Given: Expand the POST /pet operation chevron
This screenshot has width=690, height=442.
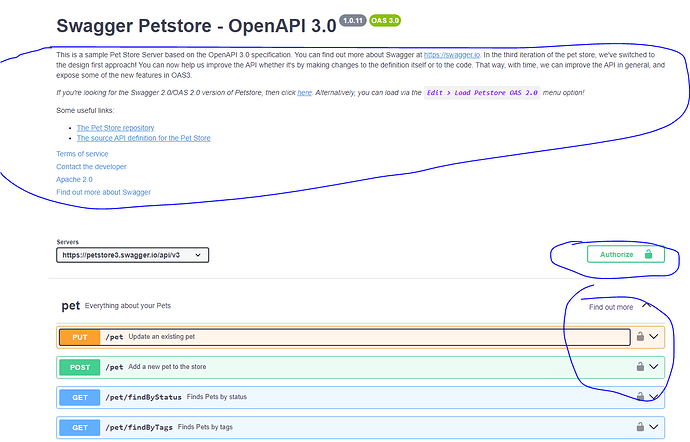Looking at the screenshot, I should 654,367.
